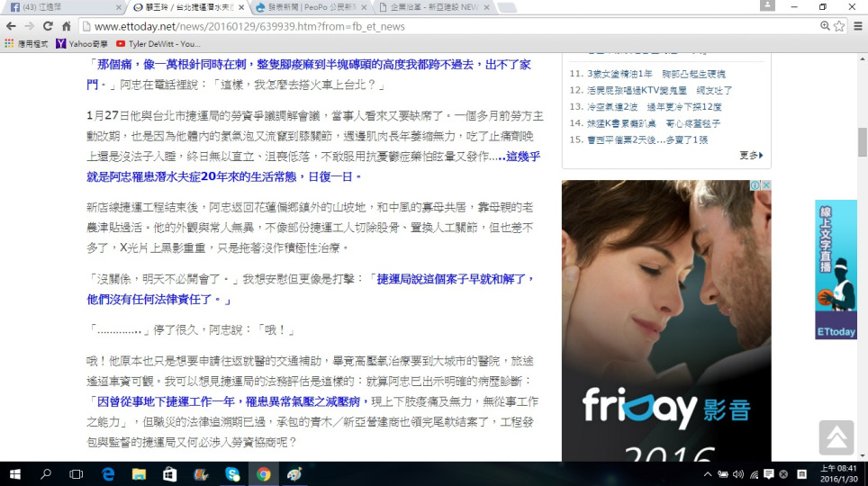Click the 線上文字直播 side banner
The width and height of the screenshot is (868, 486).
coord(836,269)
